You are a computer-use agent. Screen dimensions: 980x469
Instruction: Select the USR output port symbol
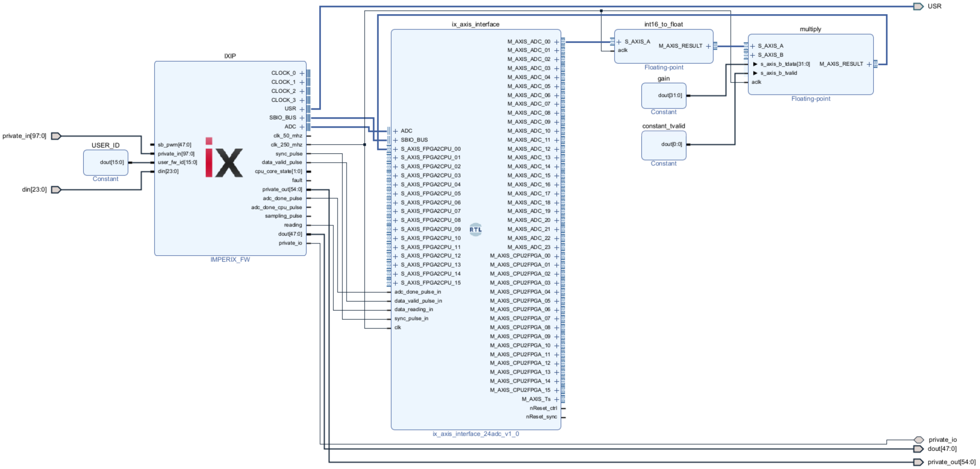point(918,6)
